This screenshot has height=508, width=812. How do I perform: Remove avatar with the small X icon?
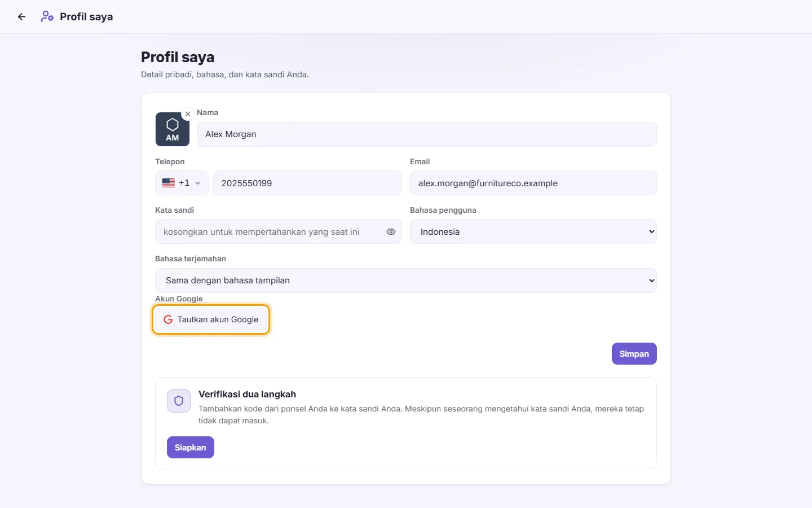pyautogui.click(x=188, y=114)
